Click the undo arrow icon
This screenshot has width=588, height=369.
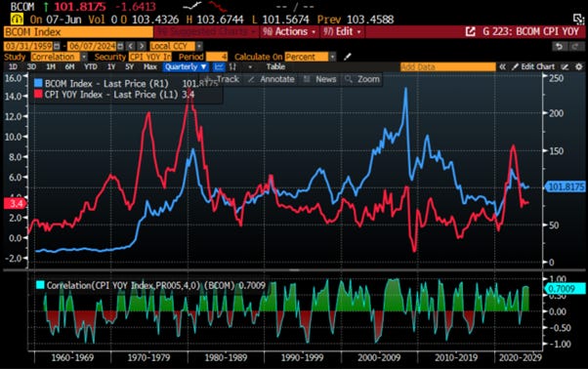tap(559, 47)
